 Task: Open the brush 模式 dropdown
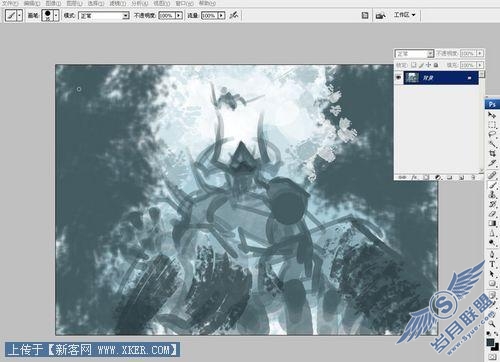point(104,16)
